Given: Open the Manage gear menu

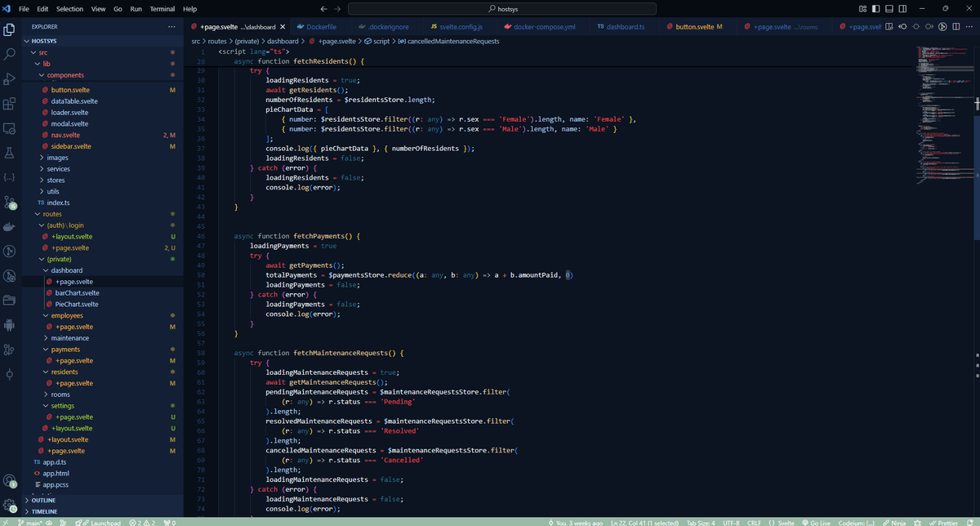Looking at the screenshot, I should click(10, 505).
